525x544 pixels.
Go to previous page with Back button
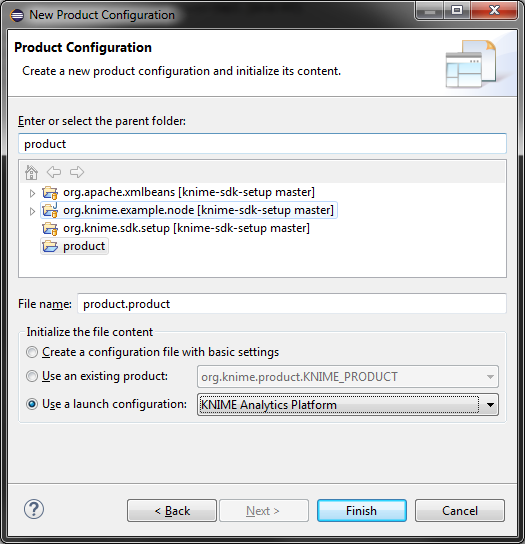172,511
